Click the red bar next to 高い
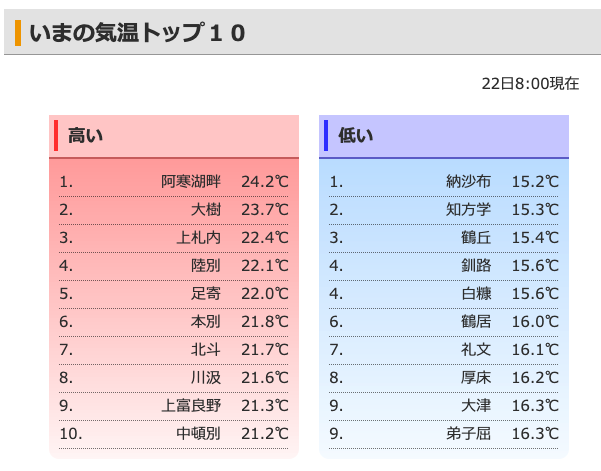The image size is (601, 471). [x=56, y=136]
